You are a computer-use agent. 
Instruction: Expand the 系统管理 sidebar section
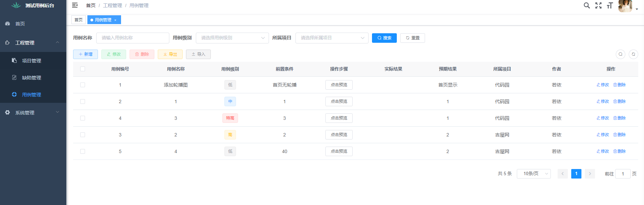click(57, 112)
